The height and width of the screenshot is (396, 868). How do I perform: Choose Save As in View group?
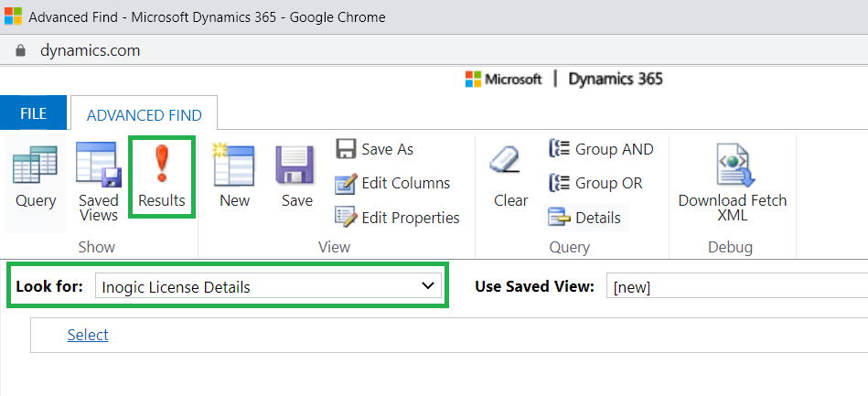pyautogui.click(x=375, y=150)
